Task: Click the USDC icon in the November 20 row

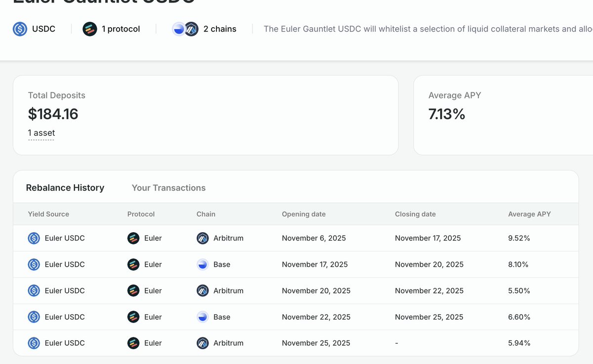Action: point(34,290)
